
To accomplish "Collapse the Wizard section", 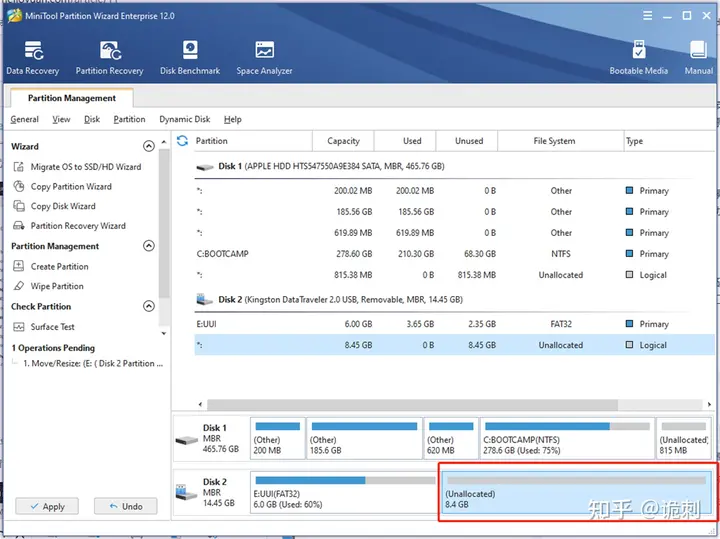I will pos(149,146).
